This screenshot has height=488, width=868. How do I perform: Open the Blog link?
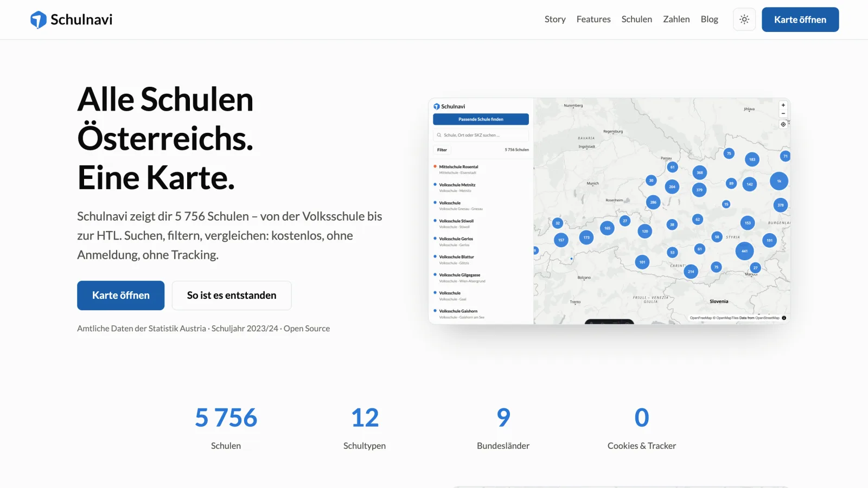tap(709, 20)
